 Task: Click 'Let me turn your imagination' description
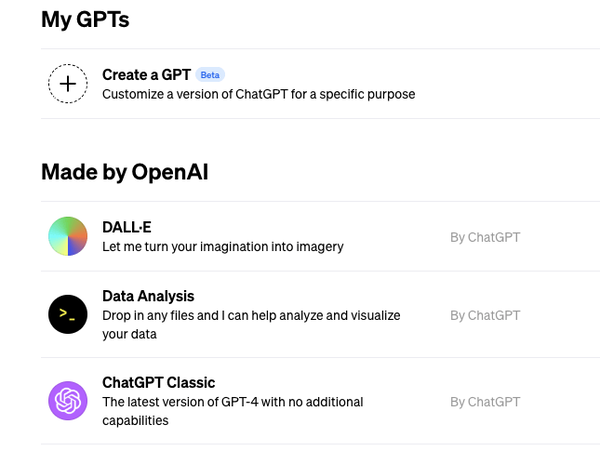(x=223, y=247)
